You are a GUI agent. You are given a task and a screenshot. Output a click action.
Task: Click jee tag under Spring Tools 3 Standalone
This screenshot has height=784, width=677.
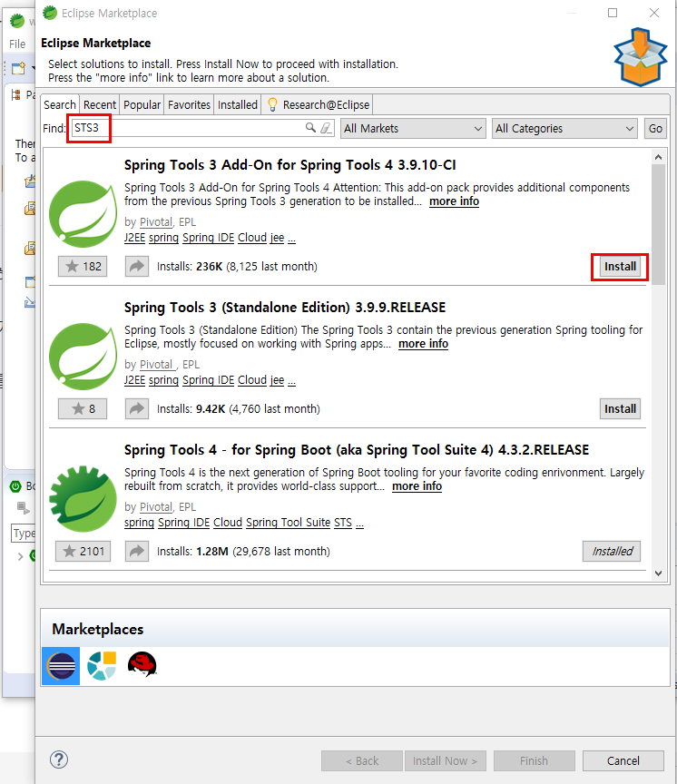pos(277,380)
